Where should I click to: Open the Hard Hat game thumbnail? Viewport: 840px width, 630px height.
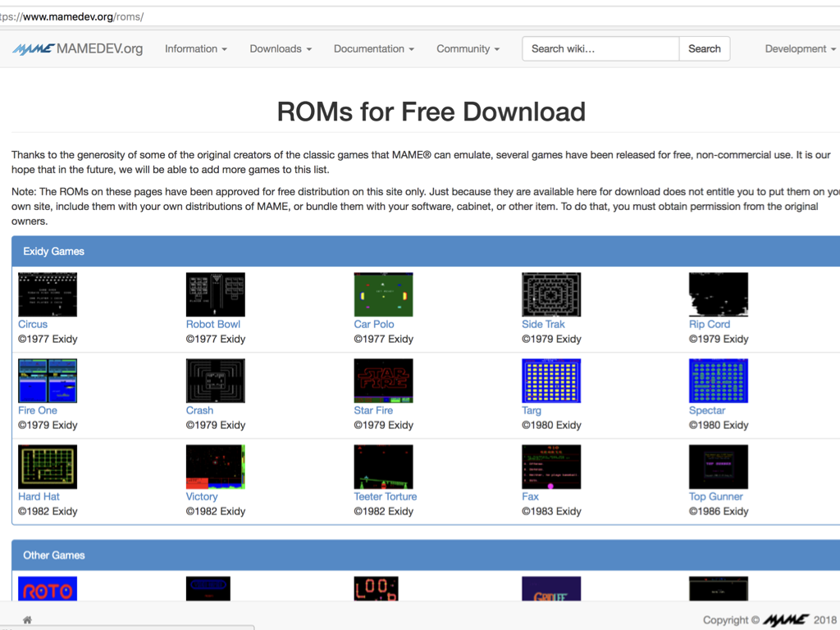click(48, 467)
